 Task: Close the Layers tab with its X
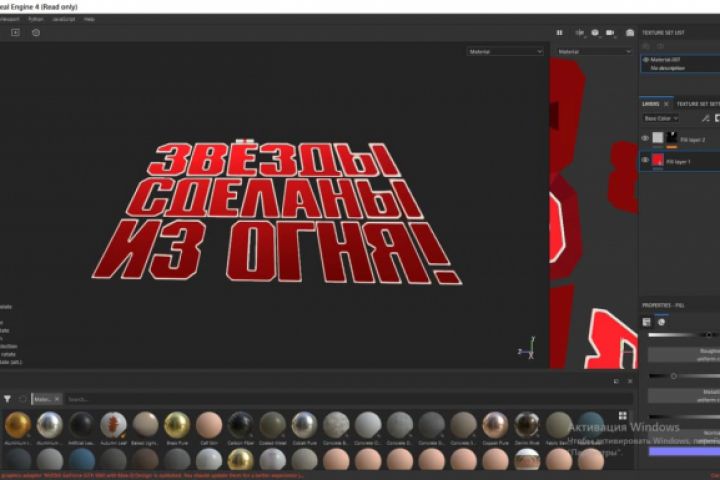pos(666,104)
